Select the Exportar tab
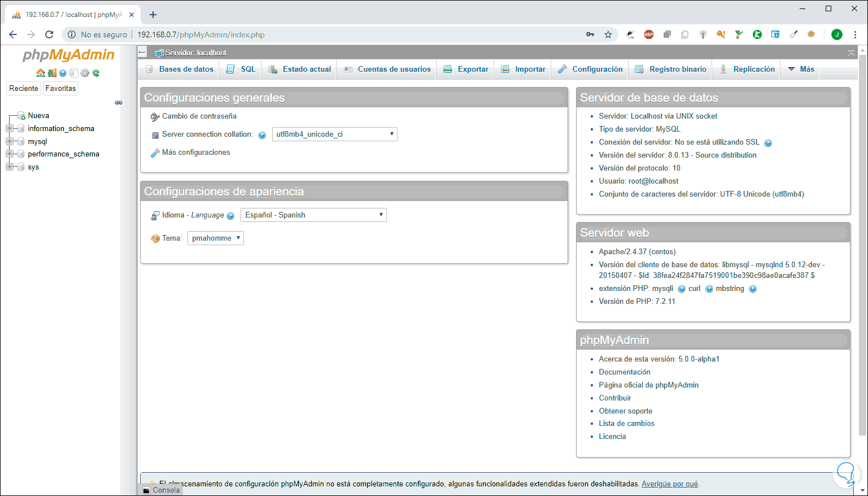The height and width of the screenshot is (496, 868). (465, 69)
